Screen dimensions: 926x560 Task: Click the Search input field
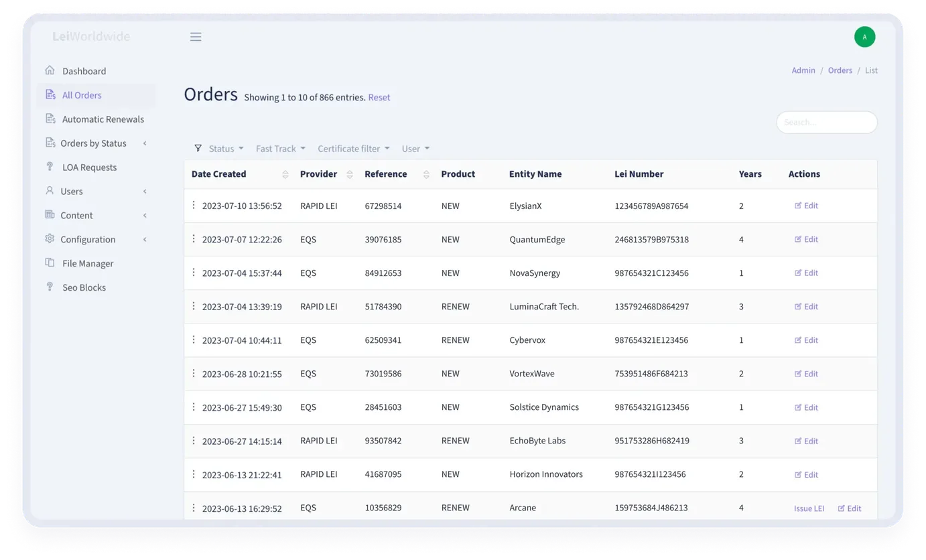tap(827, 122)
